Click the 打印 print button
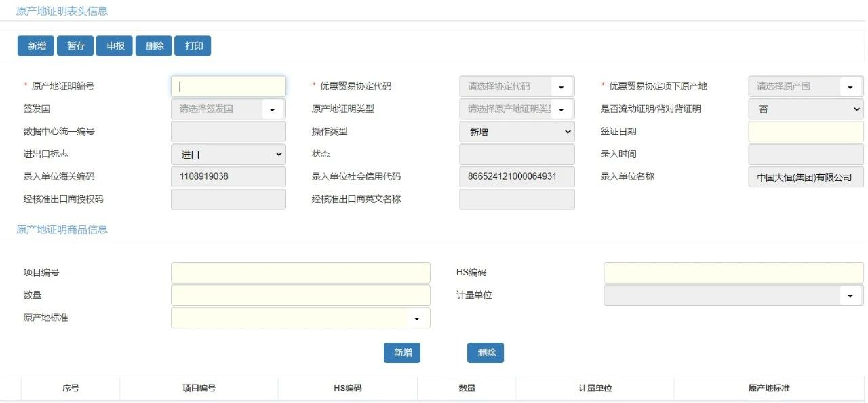 (x=193, y=45)
